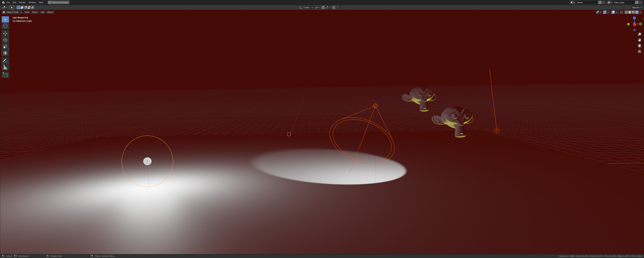Image resolution: width=644 pixels, height=258 pixels.
Task: Select the Measure tool
Action: 5,67
